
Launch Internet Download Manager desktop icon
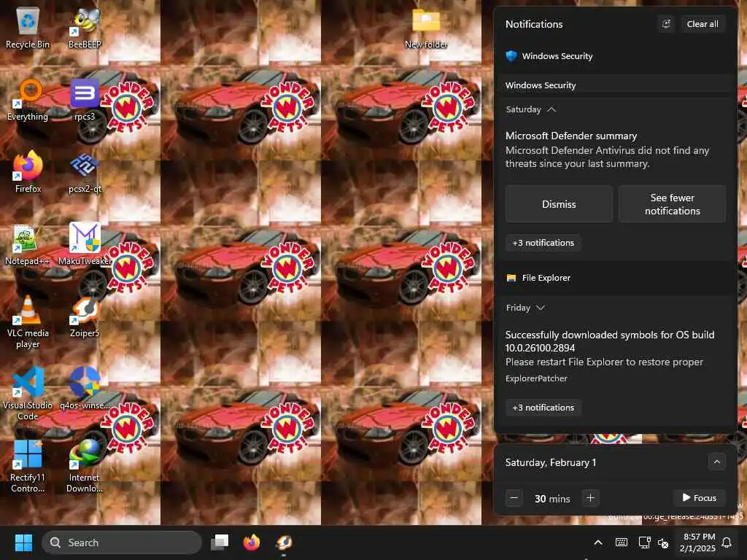pos(85,467)
